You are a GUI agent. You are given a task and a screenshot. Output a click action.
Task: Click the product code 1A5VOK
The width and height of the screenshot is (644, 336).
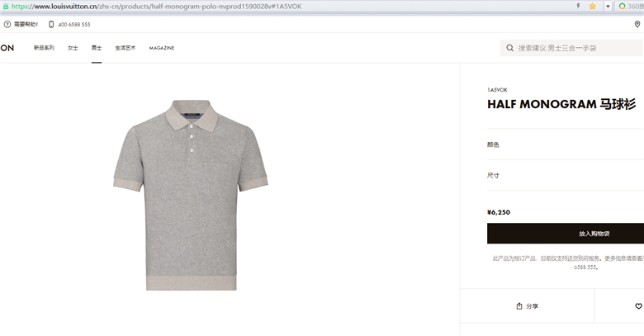497,90
